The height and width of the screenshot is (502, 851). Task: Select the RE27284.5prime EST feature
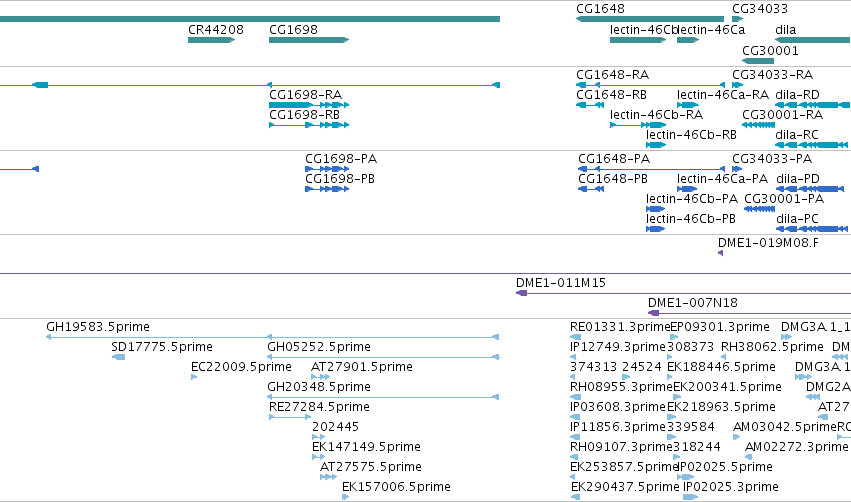pos(290,417)
